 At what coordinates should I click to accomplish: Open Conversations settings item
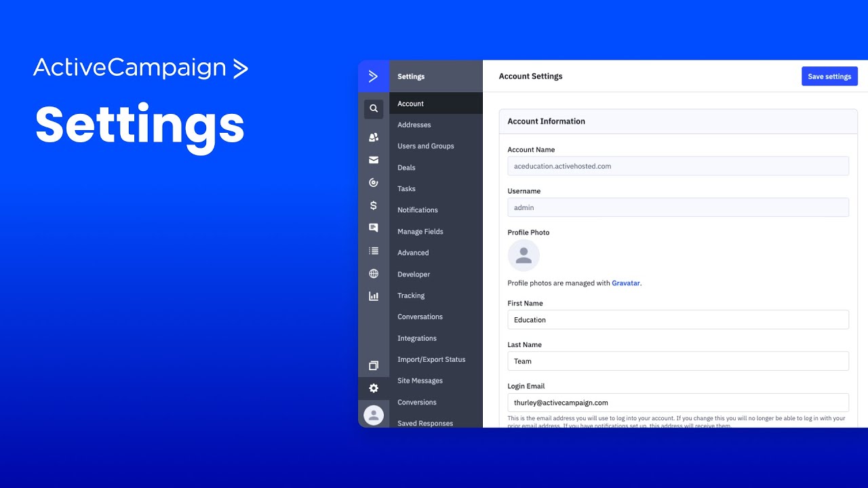pos(436,317)
